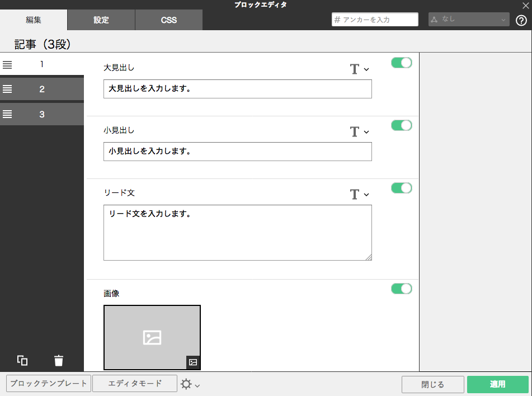This screenshot has width=532, height=396.
Task: Switch to the 編集 tab
Action: (34, 20)
